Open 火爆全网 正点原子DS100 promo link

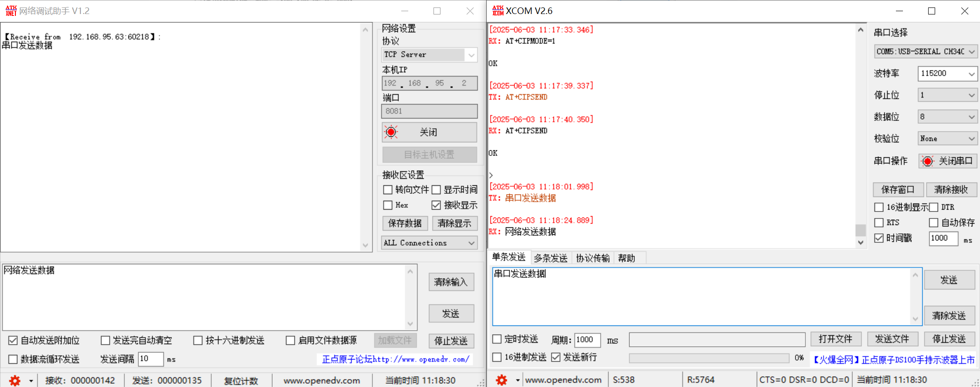point(894,359)
